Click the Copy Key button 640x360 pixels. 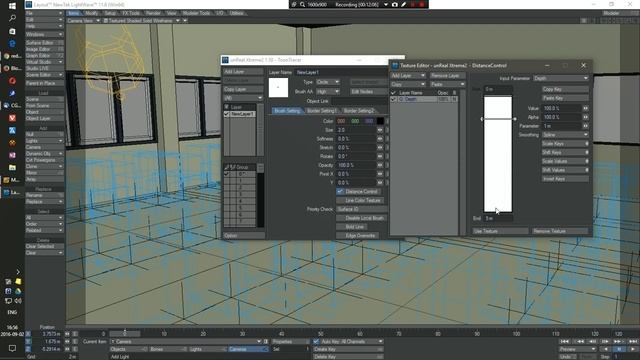(565, 89)
